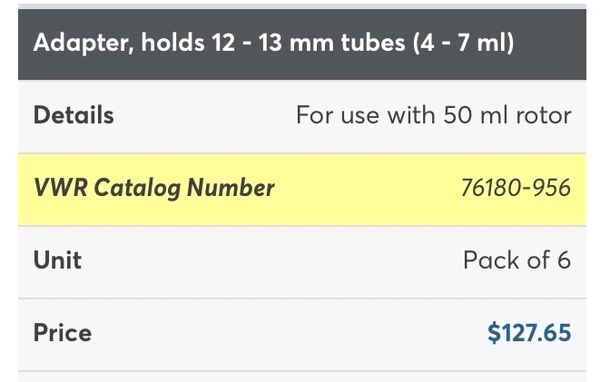Click '(4 - 7 ml)' in the header
600x382 pixels.
pyautogui.click(x=463, y=42)
